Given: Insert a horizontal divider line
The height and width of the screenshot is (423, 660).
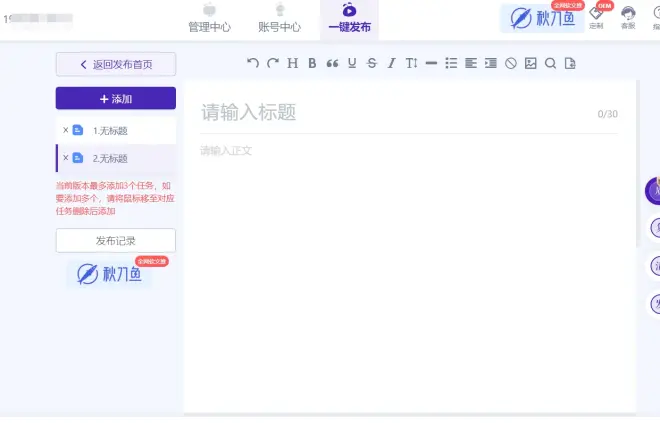Looking at the screenshot, I should [431, 63].
